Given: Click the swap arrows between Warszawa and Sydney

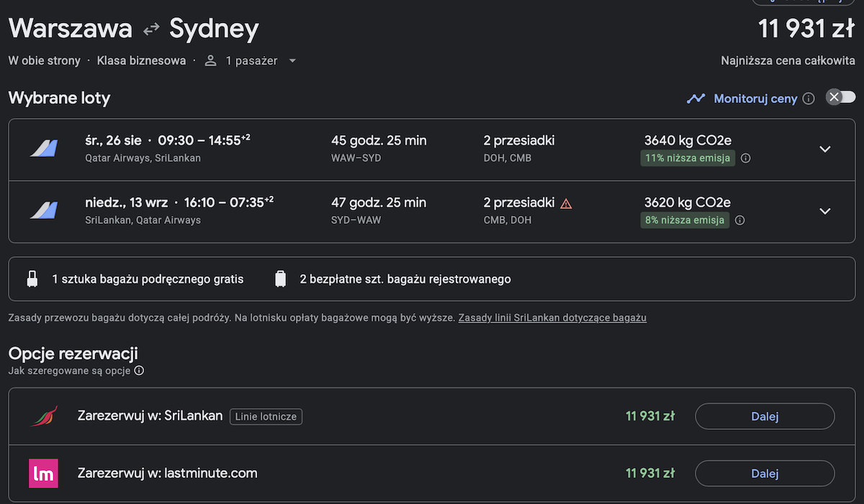Looking at the screenshot, I should (x=151, y=30).
